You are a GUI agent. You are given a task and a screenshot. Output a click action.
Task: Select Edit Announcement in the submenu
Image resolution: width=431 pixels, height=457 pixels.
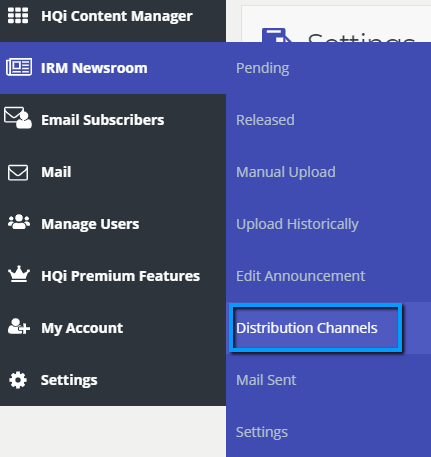(x=301, y=276)
